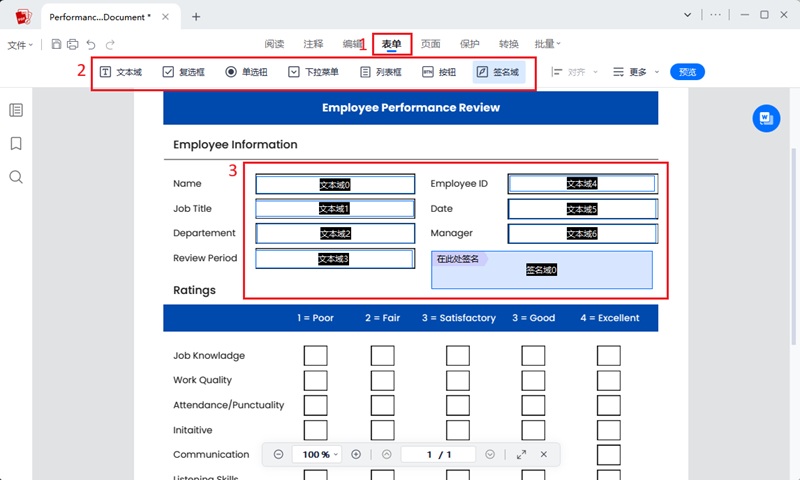Screen dimensions: 800x480
Task: Open the bookmarks panel in sidebar
Action: pyautogui.click(x=16, y=143)
